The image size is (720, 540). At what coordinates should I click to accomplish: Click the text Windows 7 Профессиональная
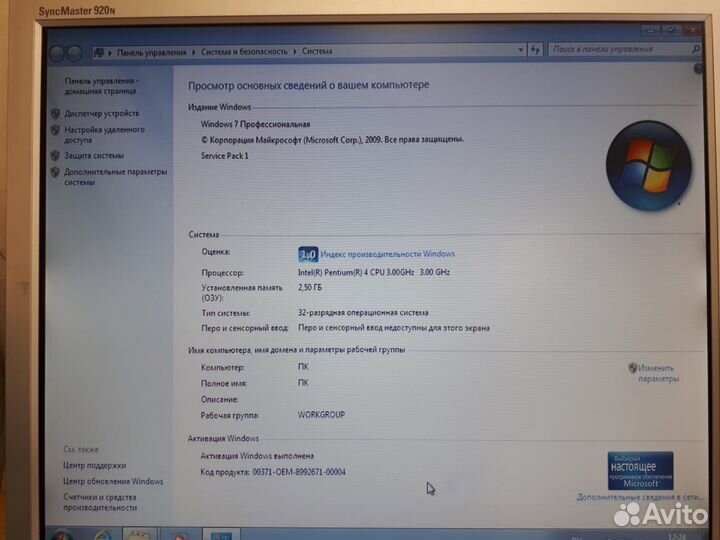pyautogui.click(x=255, y=124)
